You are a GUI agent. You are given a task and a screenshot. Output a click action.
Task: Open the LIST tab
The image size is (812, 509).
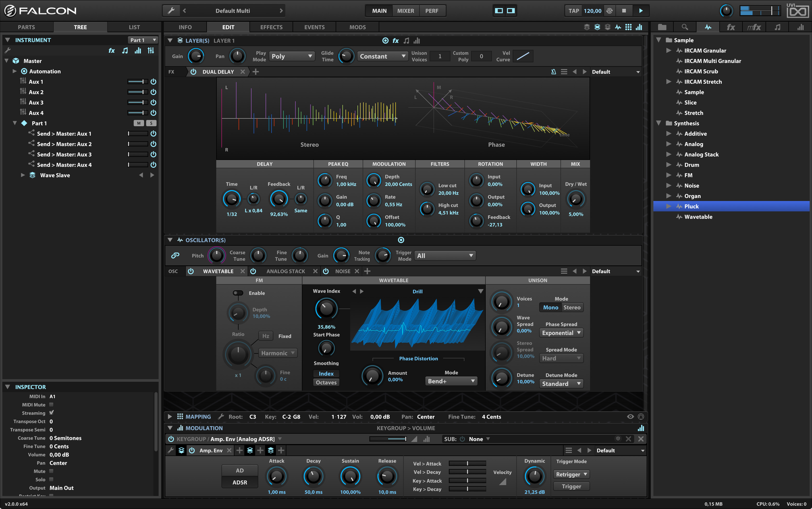[134, 27]
